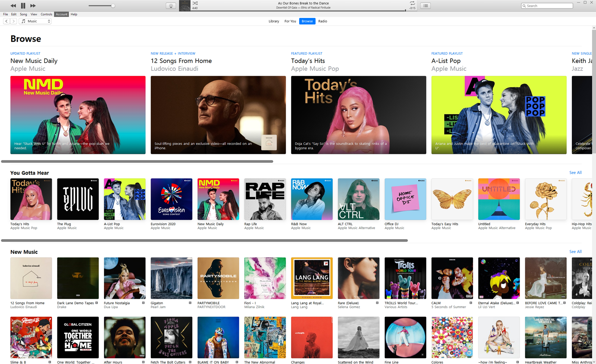Open the Lang Lang at Royal album

[x=312, y=278]
